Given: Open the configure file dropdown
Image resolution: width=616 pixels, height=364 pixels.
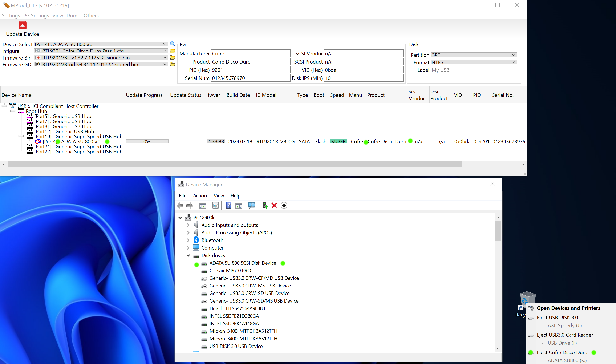Looking at the screenshot, I should [165, 51].
